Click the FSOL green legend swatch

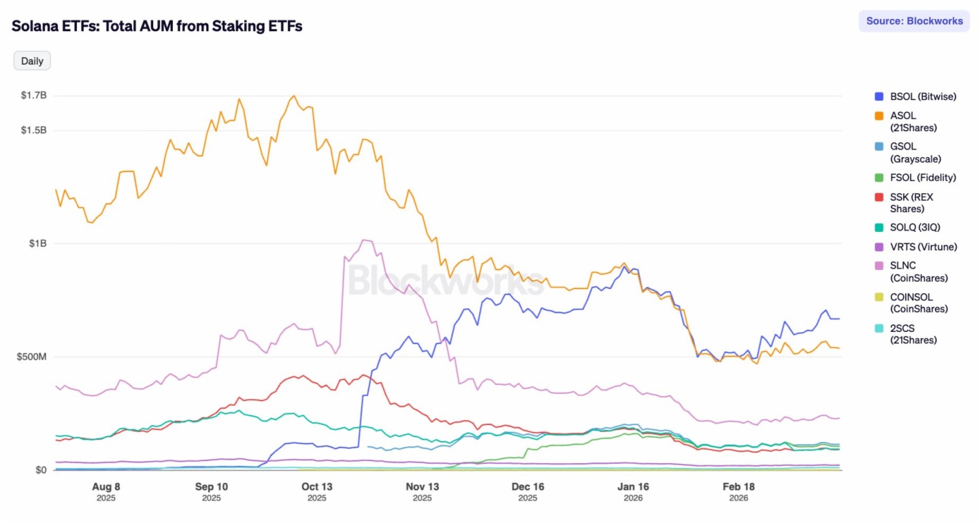point(879,178)
